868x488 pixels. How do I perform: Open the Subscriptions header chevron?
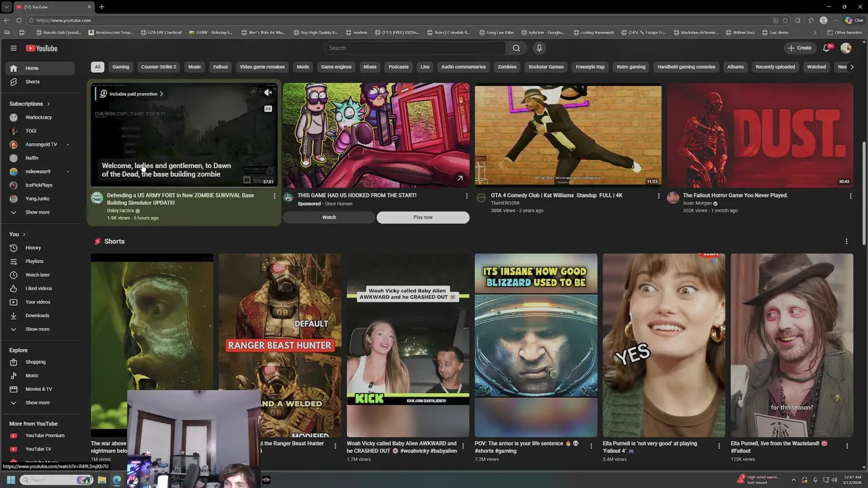click(x=49, y=104)
